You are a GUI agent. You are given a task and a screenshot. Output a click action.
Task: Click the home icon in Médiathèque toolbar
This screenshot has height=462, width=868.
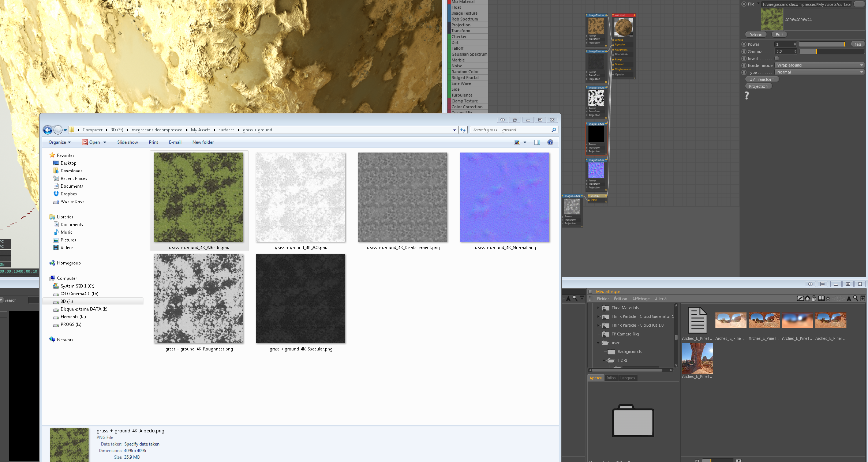[807, 298]
